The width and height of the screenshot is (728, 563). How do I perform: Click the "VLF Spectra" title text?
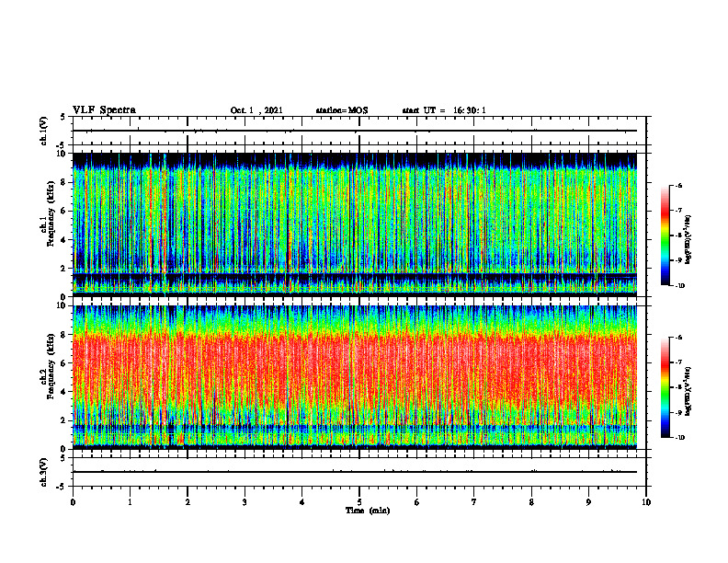coord(104,110)
